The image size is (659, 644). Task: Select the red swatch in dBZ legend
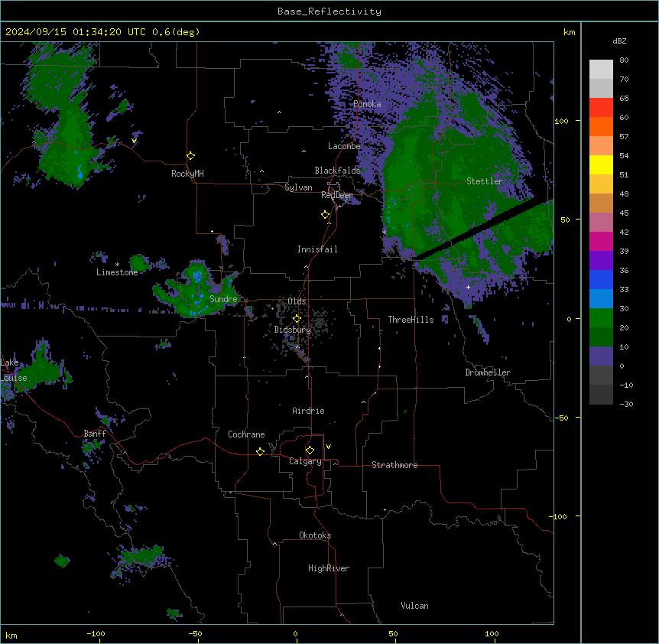click(x=601, y=108)
